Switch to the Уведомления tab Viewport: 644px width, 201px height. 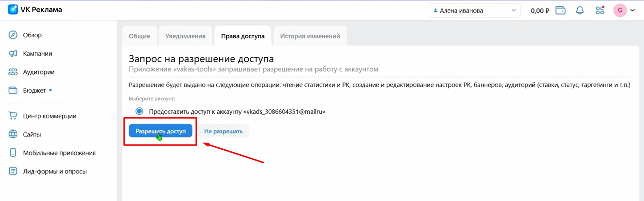click(x=185, y=36)
